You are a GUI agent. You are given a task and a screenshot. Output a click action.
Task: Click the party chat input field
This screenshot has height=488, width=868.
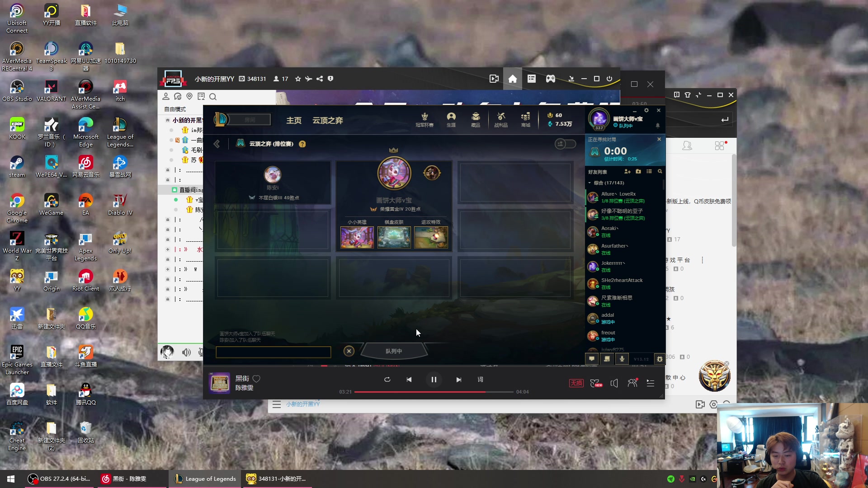coord(273,352)
